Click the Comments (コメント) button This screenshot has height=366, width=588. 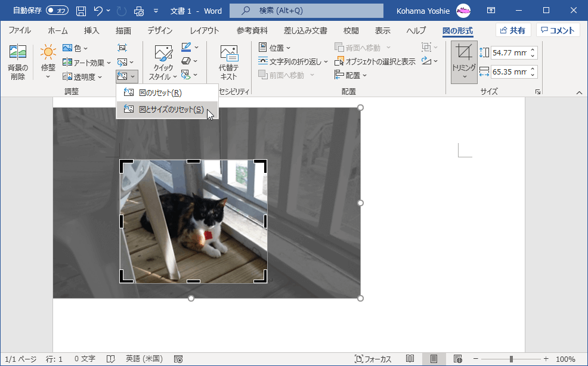(x=558, y=30)
